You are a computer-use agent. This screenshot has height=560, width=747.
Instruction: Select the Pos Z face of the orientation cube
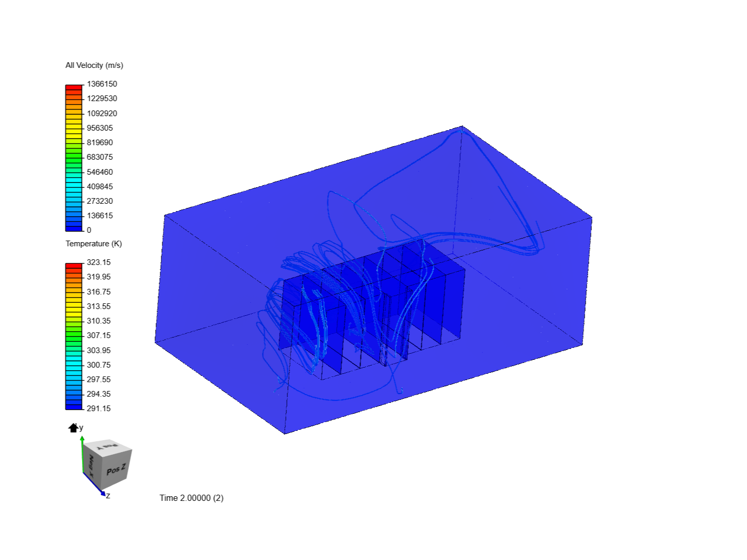coord(116,470)
